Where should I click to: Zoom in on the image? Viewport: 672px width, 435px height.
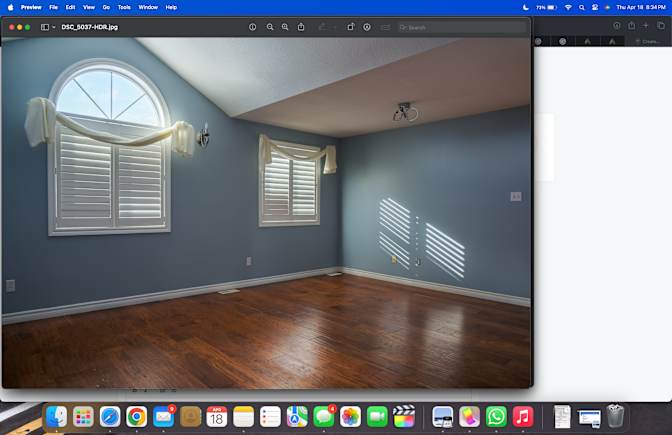click(x=285, y=27)
